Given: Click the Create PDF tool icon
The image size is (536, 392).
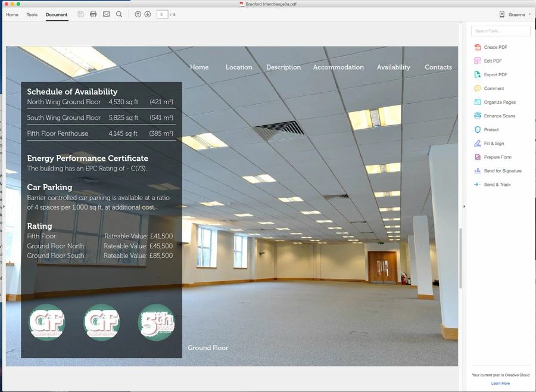Looking at the screenshot, I should pos(478,47).
